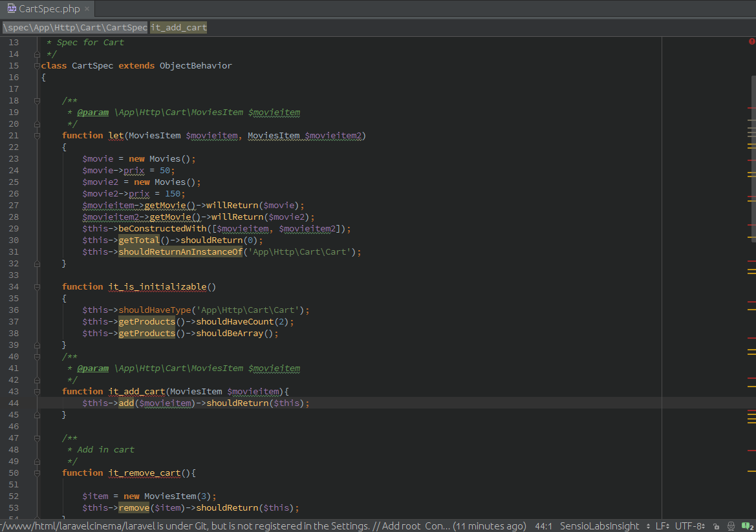Toggle the read-only lock icon in status bar
Screen dimensions: 756x532
(717, 526)
